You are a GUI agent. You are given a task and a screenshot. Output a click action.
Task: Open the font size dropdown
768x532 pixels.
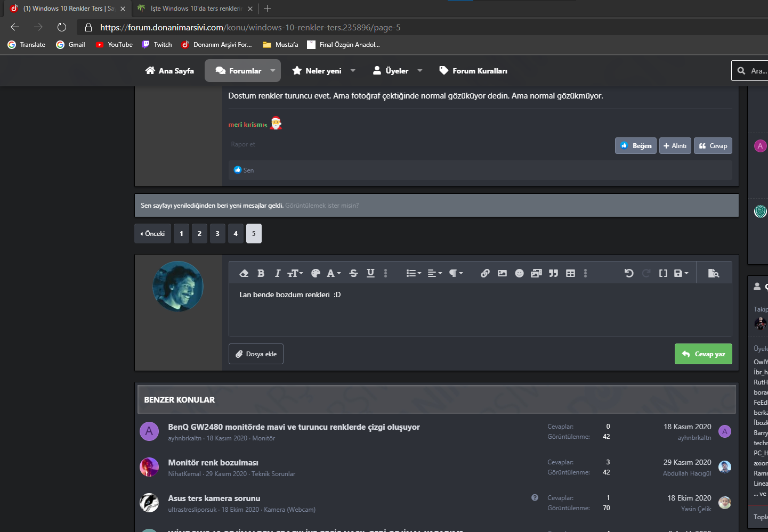295,273
